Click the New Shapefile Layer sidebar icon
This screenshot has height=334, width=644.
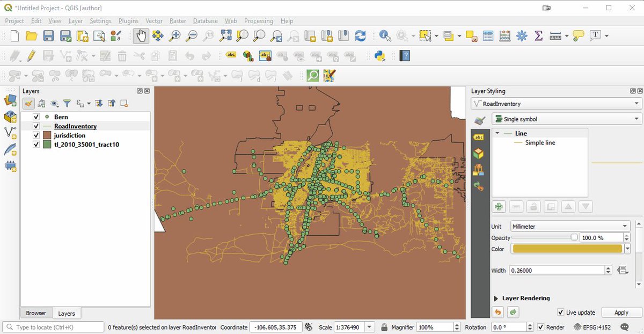click(10, 133)
